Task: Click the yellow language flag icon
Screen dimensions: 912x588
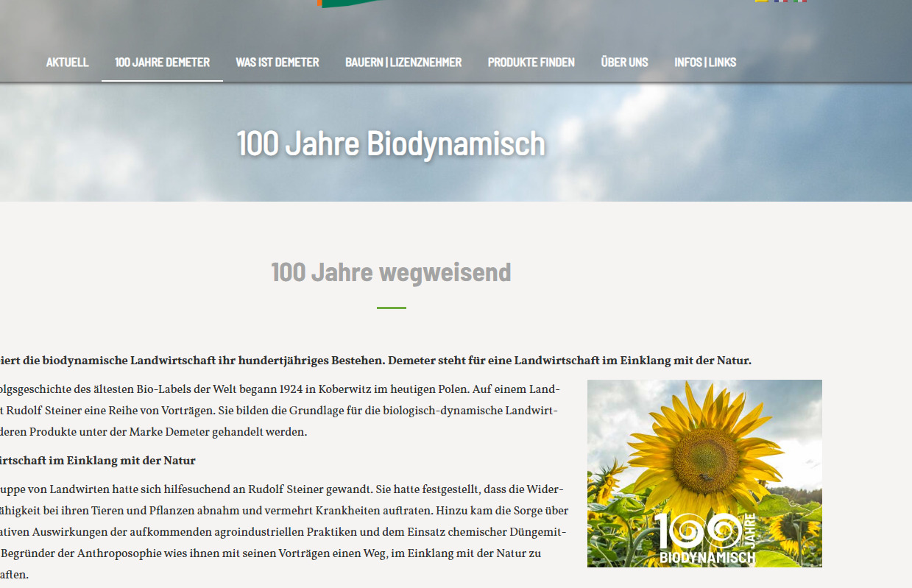Action: click(x=762, y=1)
